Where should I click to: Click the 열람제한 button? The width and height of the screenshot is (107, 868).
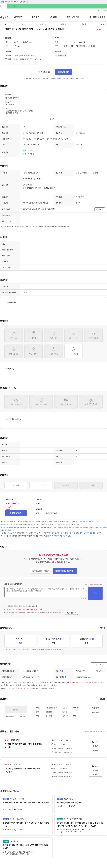(22, 716)
